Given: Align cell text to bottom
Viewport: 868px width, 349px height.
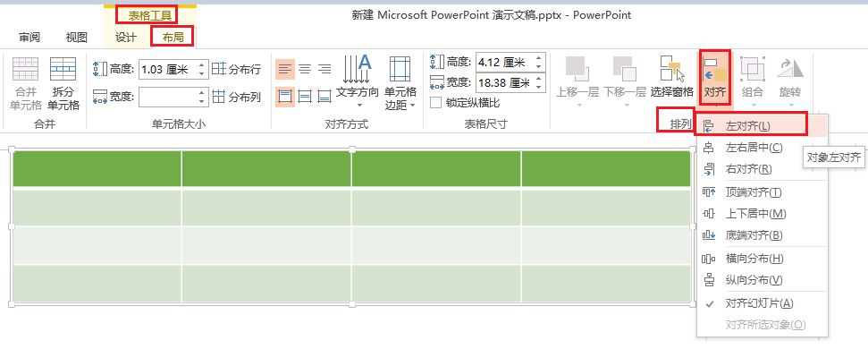Looking at the screenshot, I should [x=325, y=97].
